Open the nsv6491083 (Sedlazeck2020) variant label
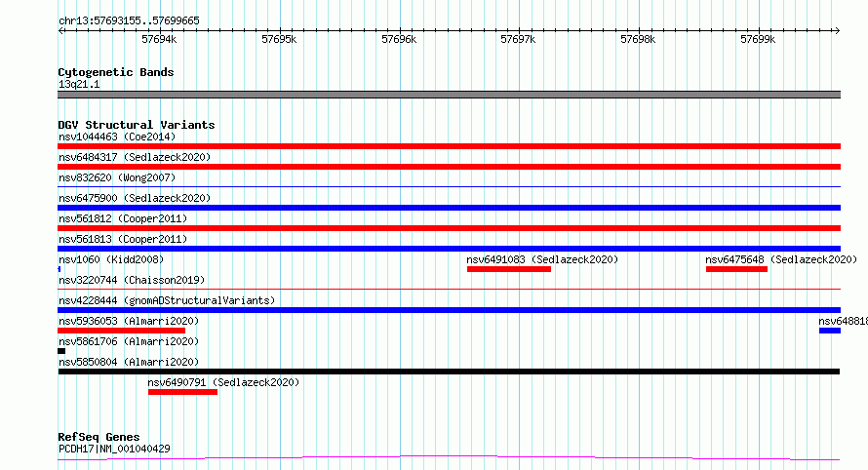This screenshot has height=470, width=868. [542, 259]
